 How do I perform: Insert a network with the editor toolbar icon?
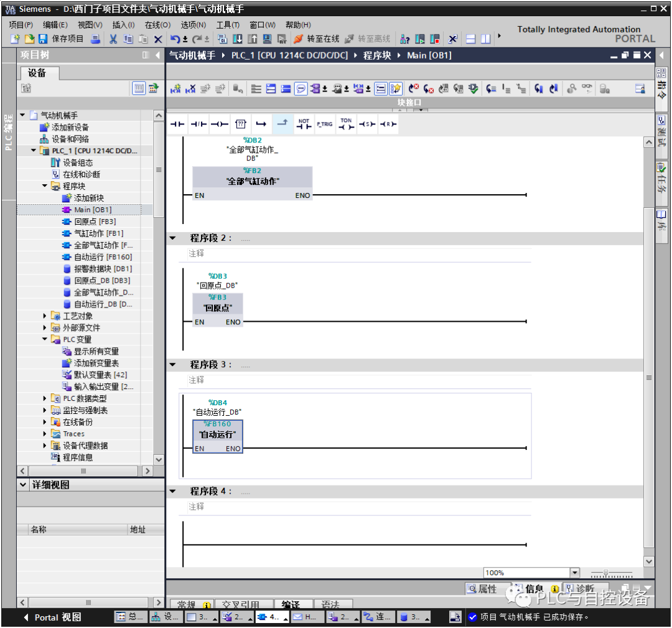[175, 89]
